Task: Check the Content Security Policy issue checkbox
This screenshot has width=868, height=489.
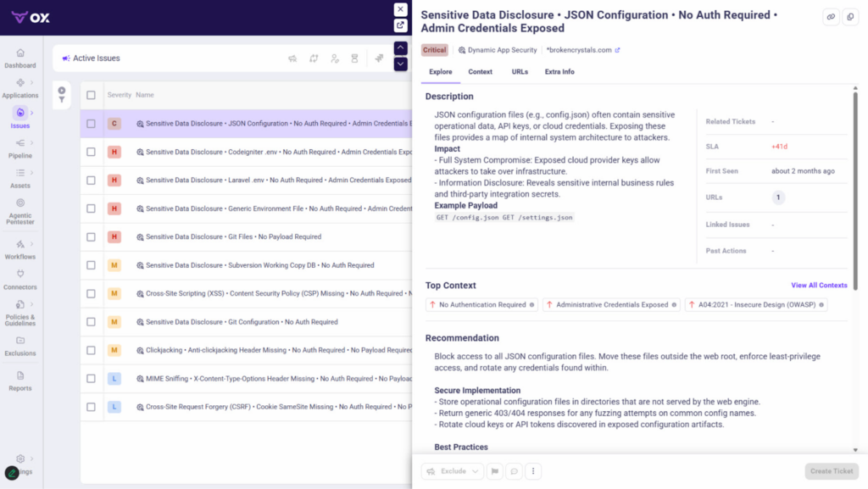Action: [x=91, y=294]
